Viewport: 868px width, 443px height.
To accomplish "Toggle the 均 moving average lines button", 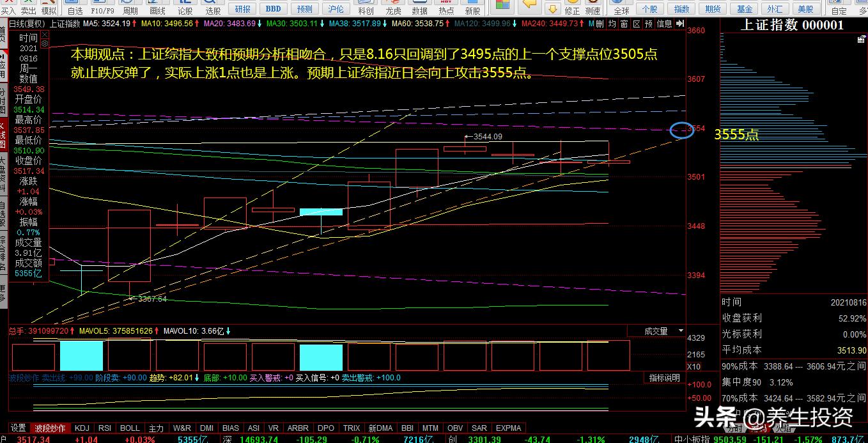I will pos(612,24).
